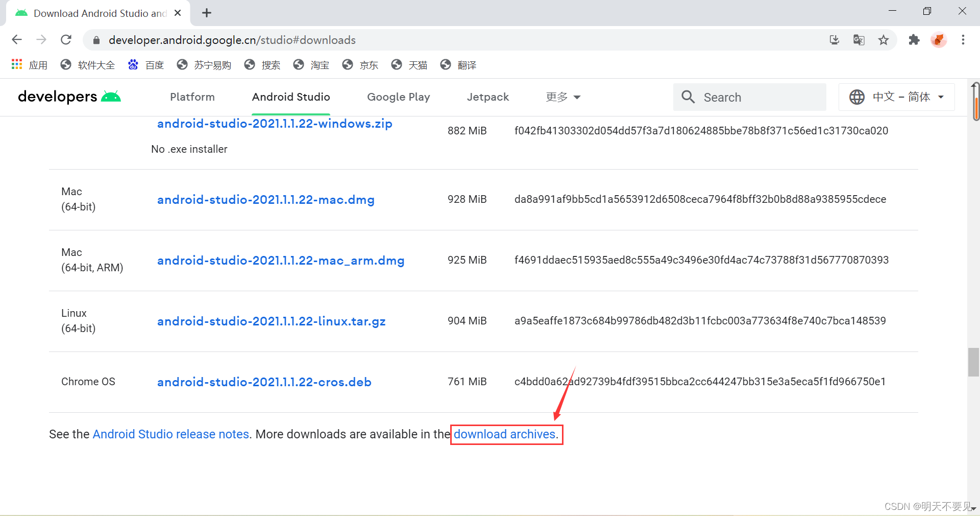Click the Linux (64-bit) platform label
980x516 pixels.
79,321
